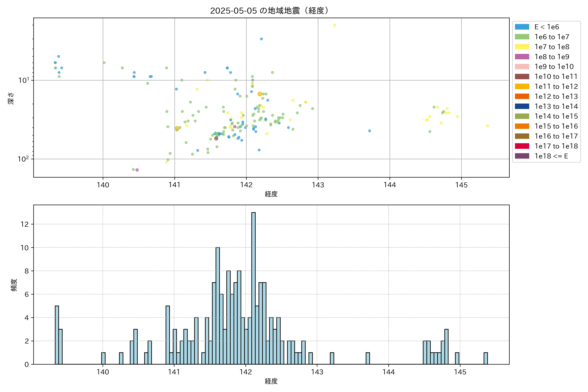
Task: Click the yellow 1e7 to 1e8 legend swatch
Action: [522, 47]
